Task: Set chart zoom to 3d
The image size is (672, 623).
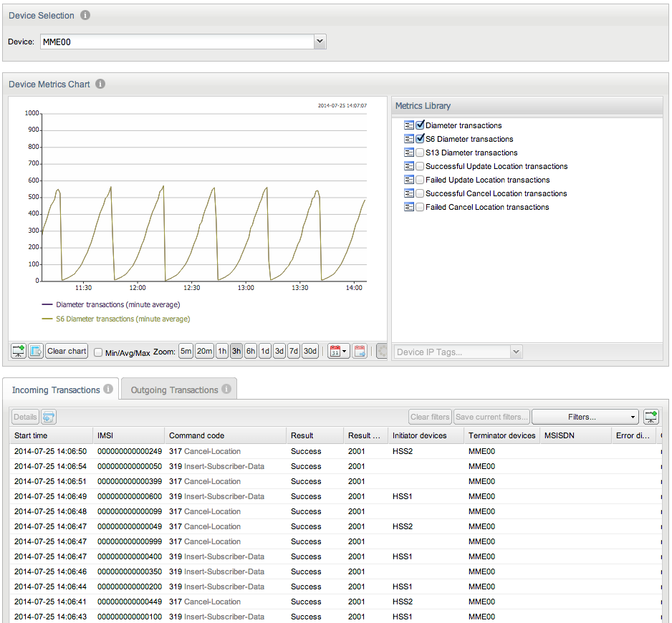Action: (279, 351)
